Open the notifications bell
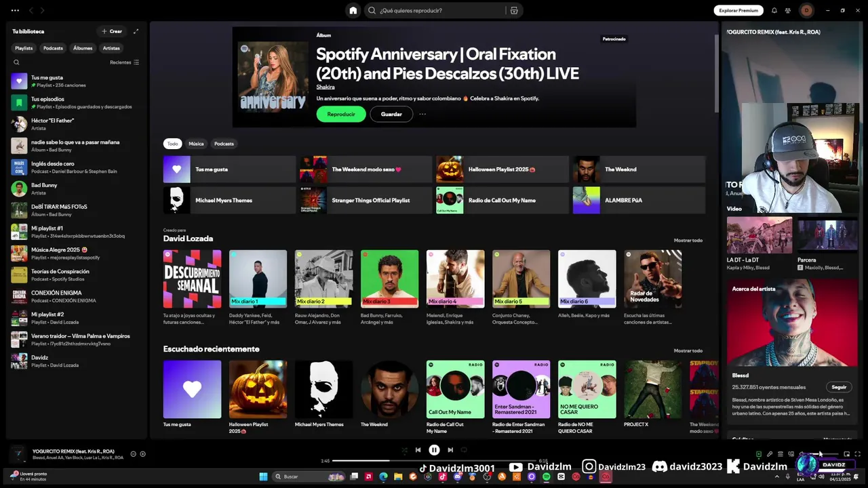 coord(774,10)
